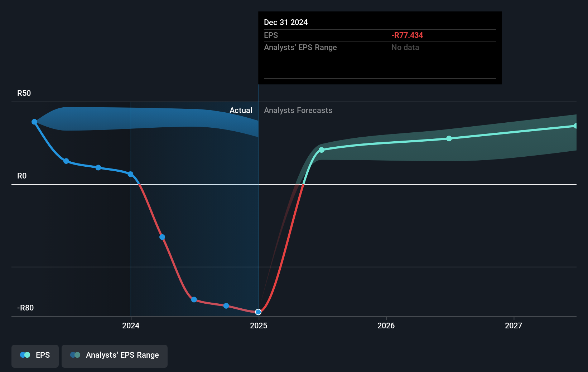This screenshot has width=588, height=372.
Task: Click the third EPS point in late 2023
Action: point(98,168)
